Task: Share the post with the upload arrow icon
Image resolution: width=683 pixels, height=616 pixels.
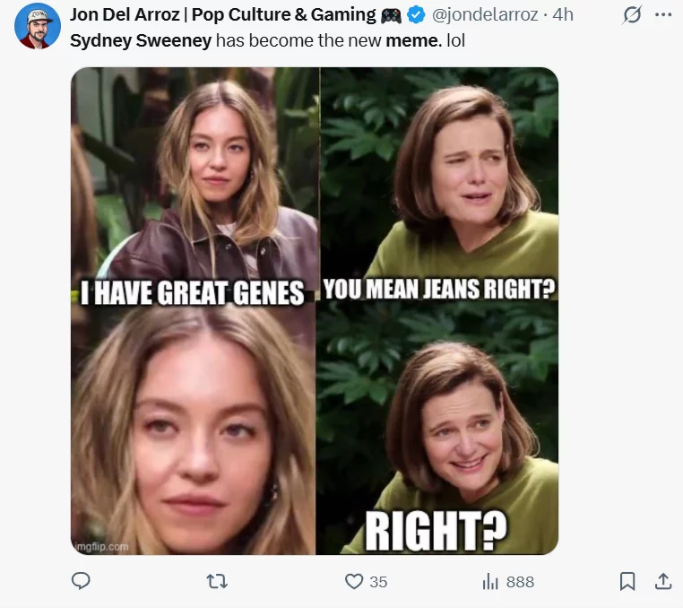Action: point(663,582)
